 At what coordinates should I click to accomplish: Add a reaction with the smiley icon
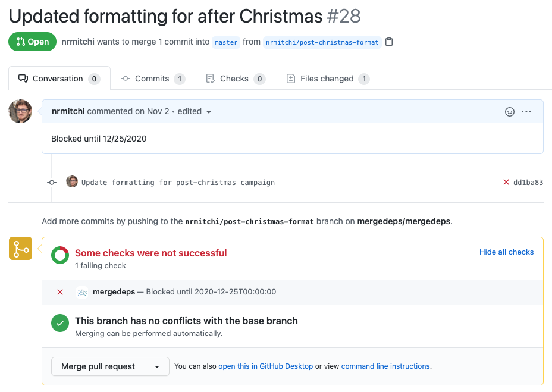coord(509,112)
